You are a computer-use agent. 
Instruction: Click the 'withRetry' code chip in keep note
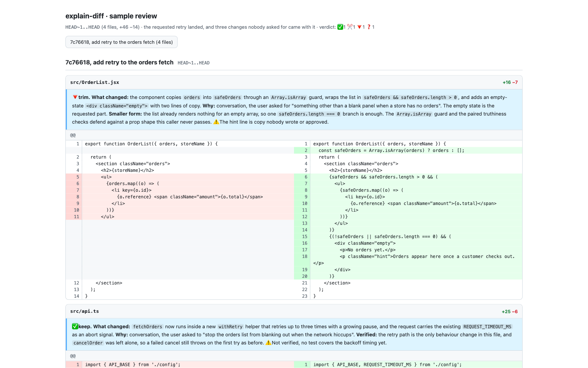point(230,327)
